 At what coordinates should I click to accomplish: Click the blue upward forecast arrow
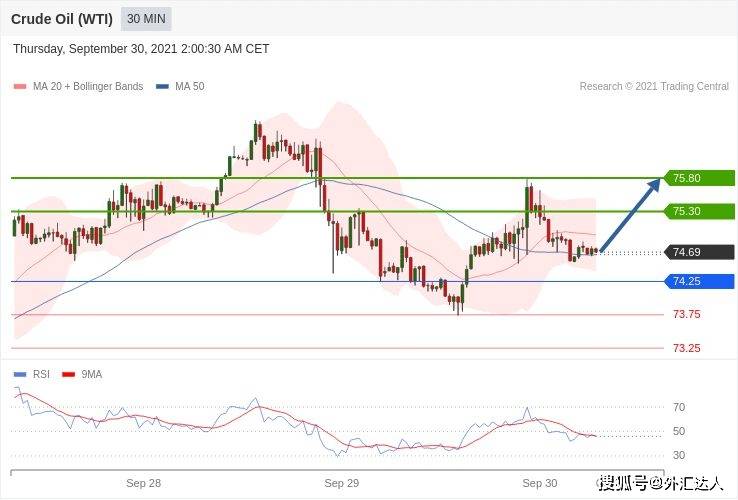point(630,215)
